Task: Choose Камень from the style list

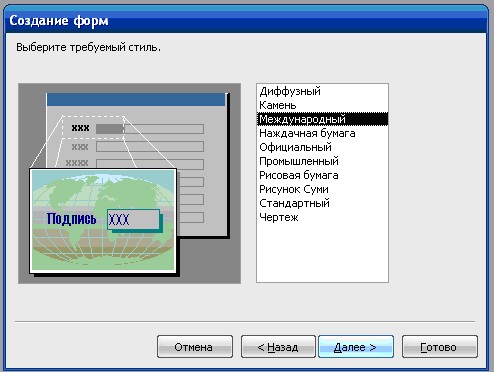Action: coord(322,105)
